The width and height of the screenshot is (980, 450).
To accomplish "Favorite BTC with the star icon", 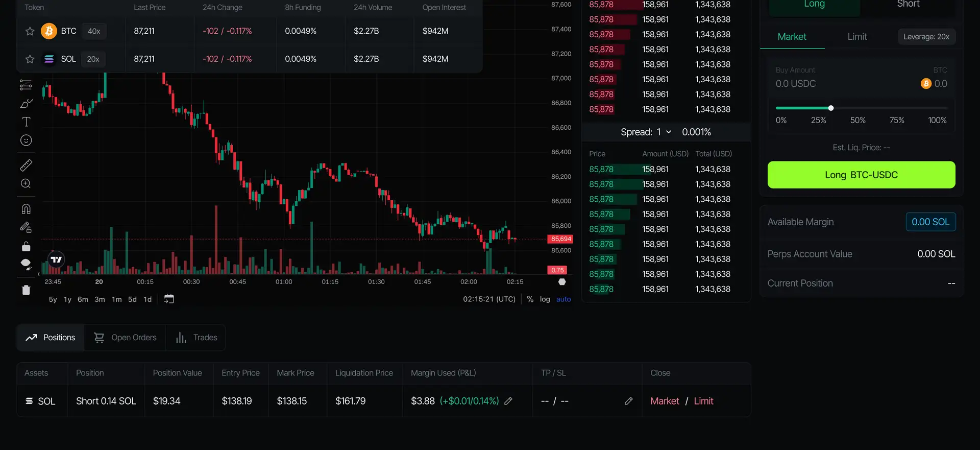I will (x=30, y=31).
